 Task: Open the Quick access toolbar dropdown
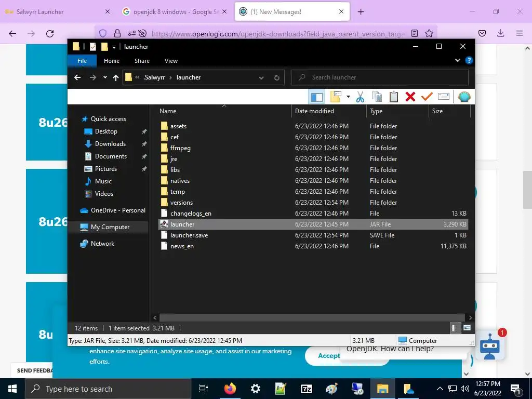pos(114,47)
